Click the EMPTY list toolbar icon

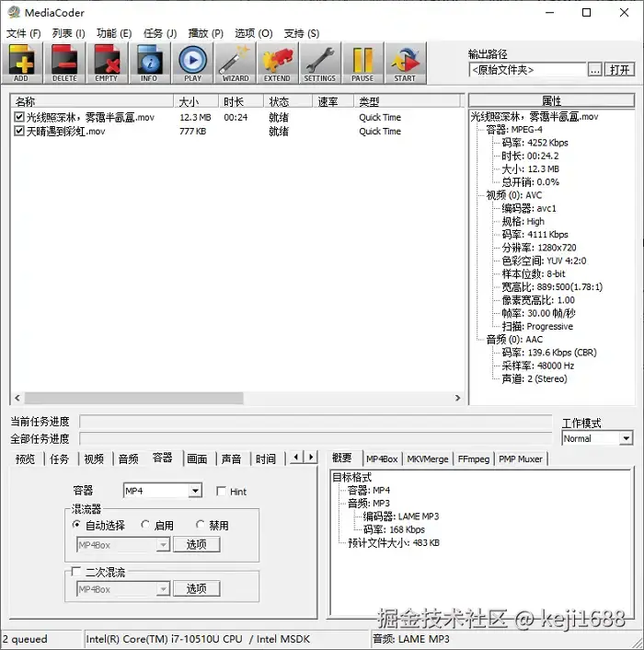point(107,64)
